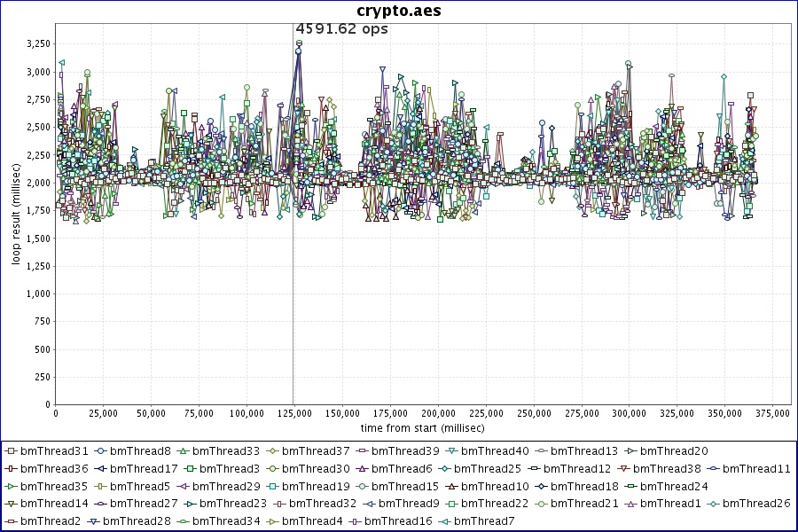
Task: Click the bmThread28 legend marker icon
Action: (94, 521)
